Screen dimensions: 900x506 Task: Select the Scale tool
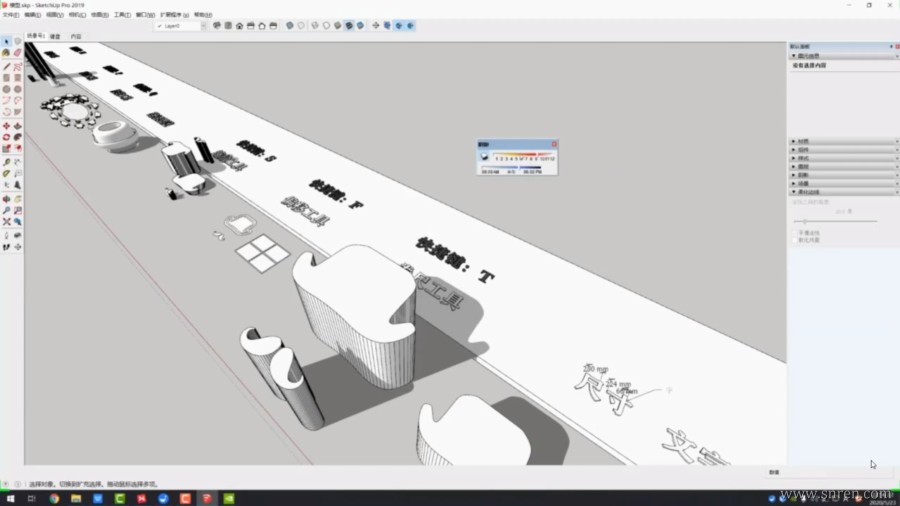[x=6, y=149]
